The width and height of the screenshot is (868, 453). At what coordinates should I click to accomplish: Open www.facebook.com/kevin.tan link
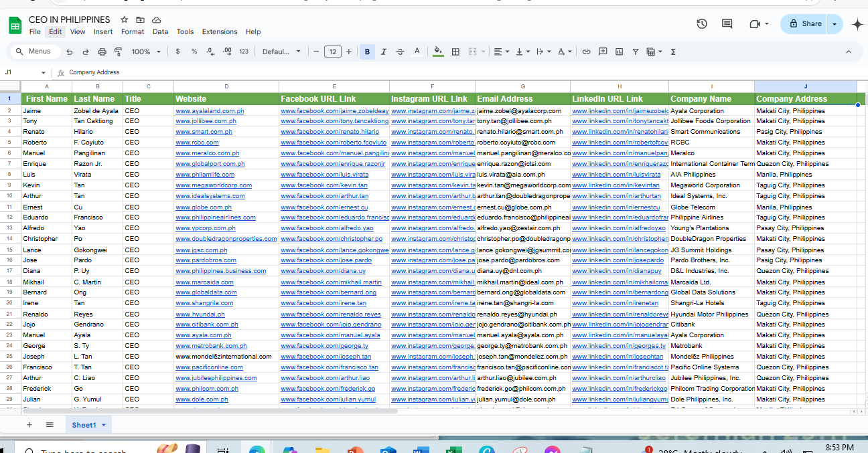[324, 185]
